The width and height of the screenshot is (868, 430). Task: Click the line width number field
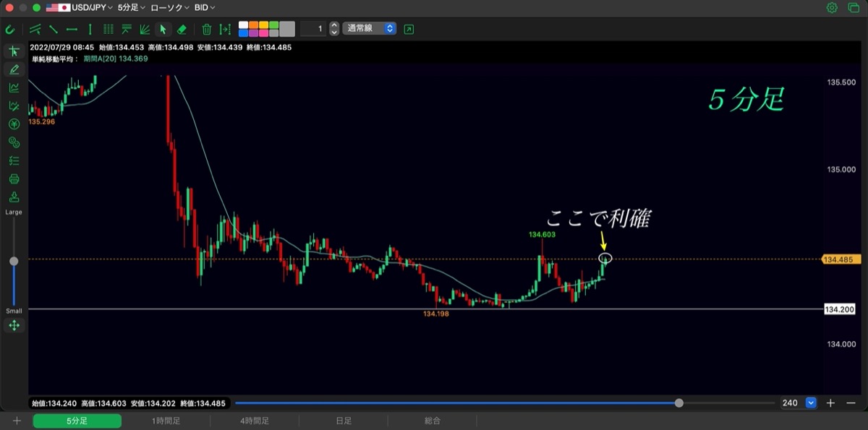(313, 29)
